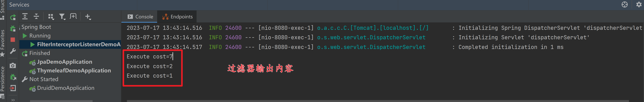Image resolution: width=644 pixels, height=102 pixels.
Task: Switch to the Console tab
Action: [x=140, y=16]
